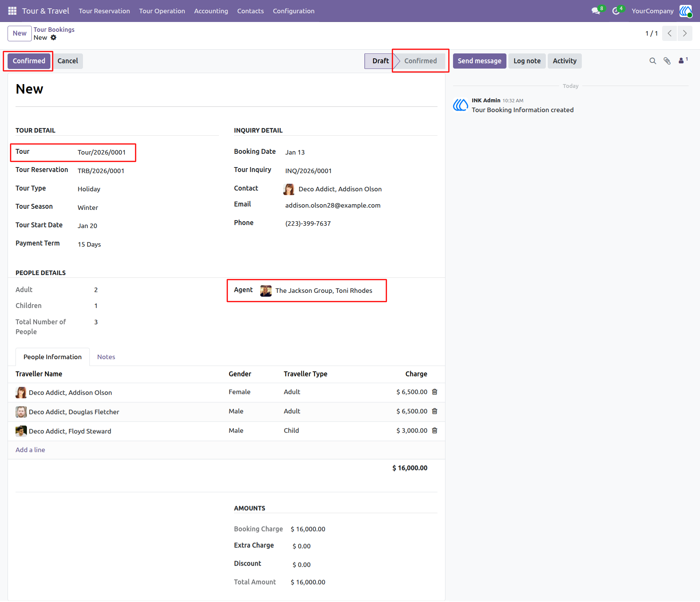The image size is (700, 602).
Task: Delete the Douglas Fletcher traveller row
Action: click(x=435, y=411)
